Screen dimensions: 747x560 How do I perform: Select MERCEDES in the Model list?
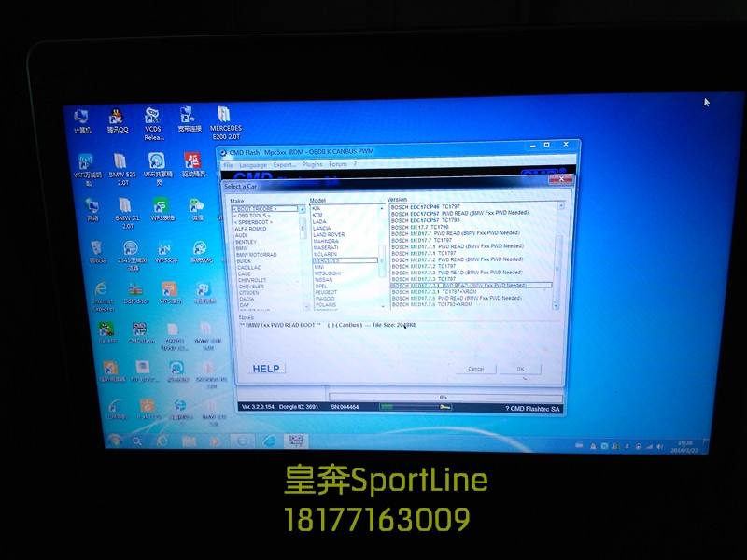(x=345, y=260)
